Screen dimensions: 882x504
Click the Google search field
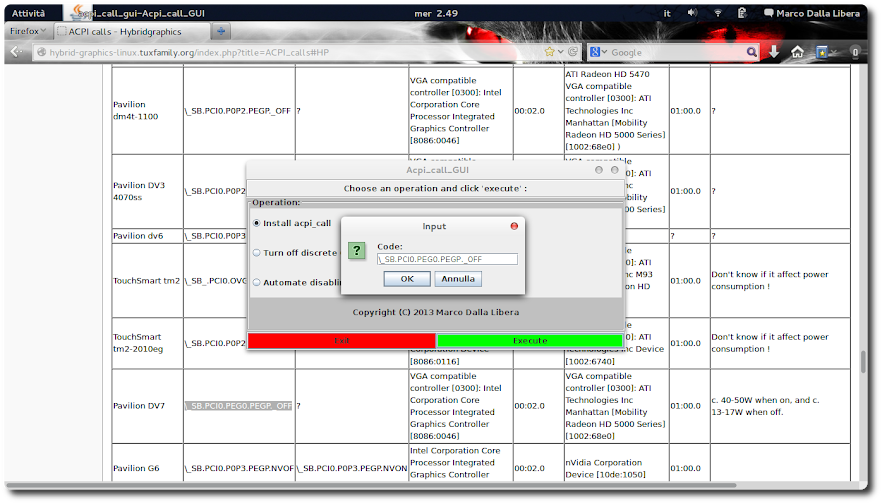pos(677,52)
